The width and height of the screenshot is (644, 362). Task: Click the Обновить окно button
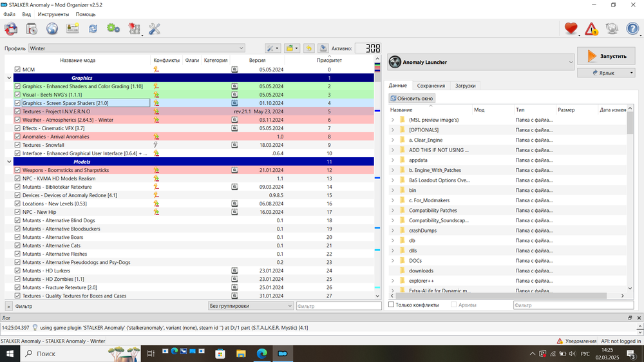point(412,99)
